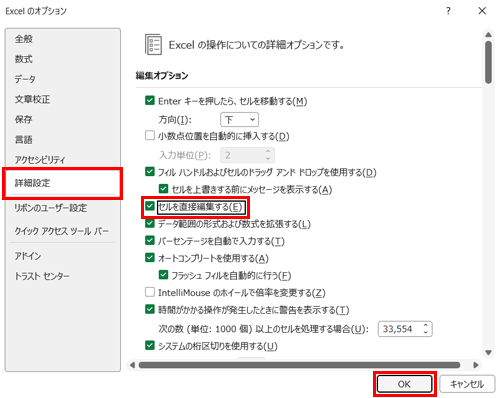
Task: Click the horizontal scrollbar thumb
Action: tap(299, 365)
